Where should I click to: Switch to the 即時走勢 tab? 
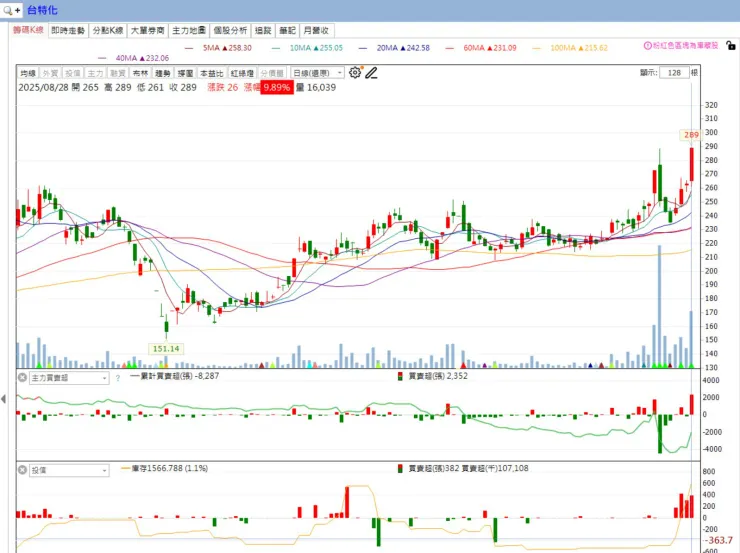(68, 31)
